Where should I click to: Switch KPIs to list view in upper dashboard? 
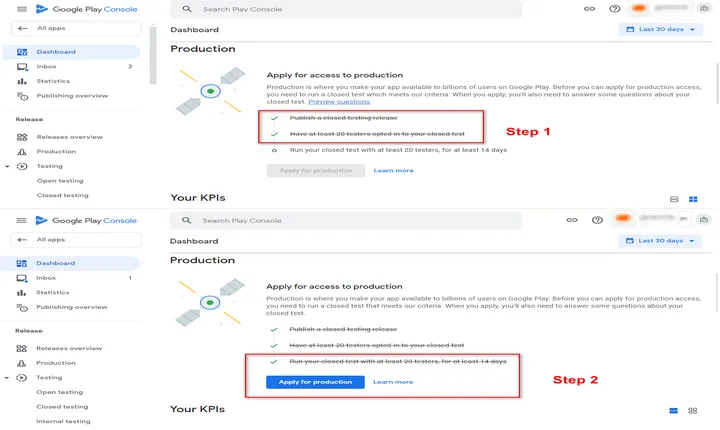click(x=674, y=199)
